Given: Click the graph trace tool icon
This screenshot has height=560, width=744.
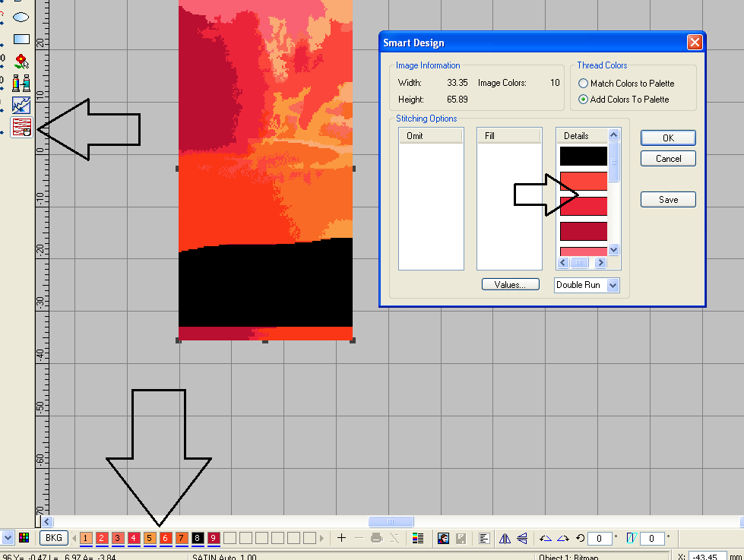Looking at the screenshot, I should click(21, 105).
